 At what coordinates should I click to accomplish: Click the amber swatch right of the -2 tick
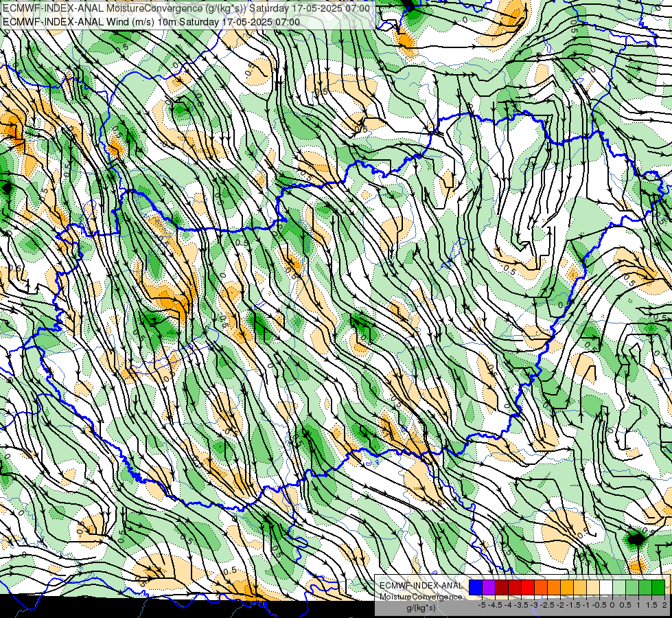click(x=567, y=587)
